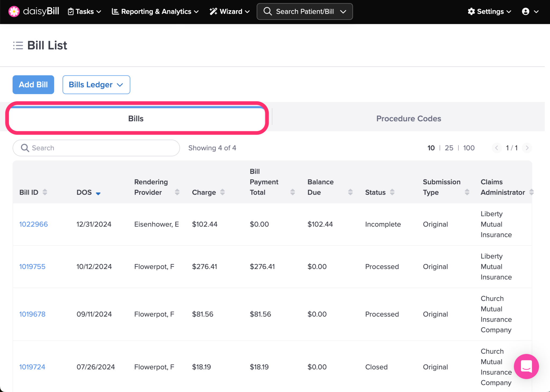This screenshot has width=550, height=392.
Task: Sort by DOS descending arrow
Action: click(x=98, y=193)
